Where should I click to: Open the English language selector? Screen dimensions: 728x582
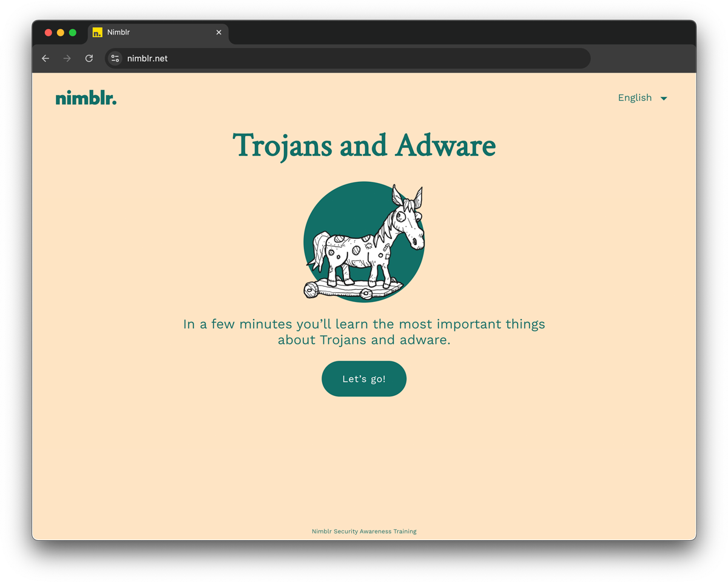[x=635, y=98]
